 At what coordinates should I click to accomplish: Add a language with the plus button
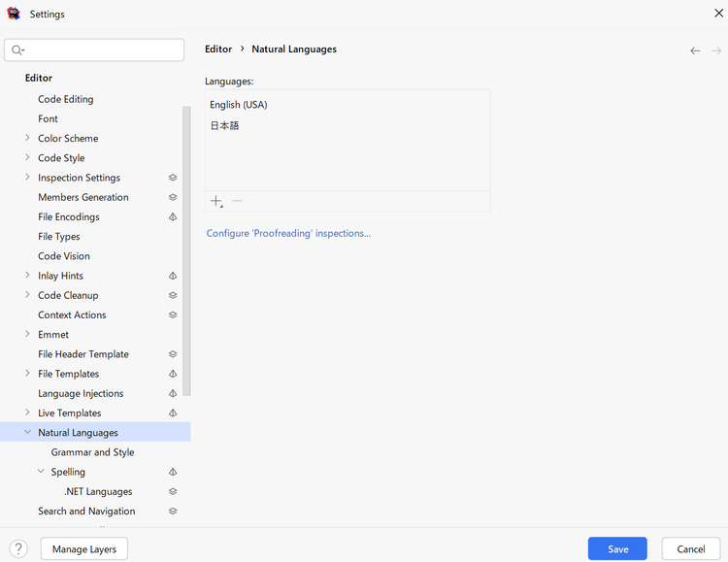[x=216, y=201]
